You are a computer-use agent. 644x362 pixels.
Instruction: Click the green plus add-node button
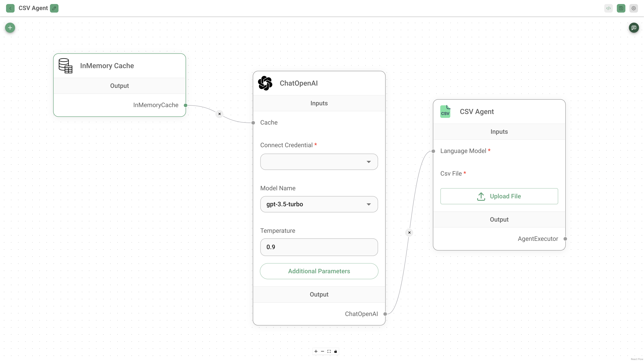pyautogui.click(x=10, y=28)
